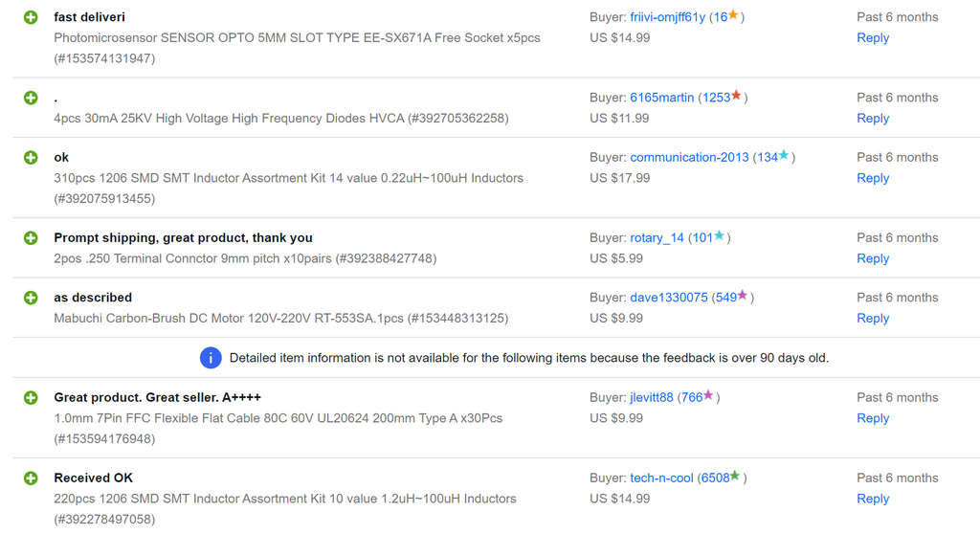The image size is (980, 534).
Task: Open buyer profile 6165martin
Action: 661,98
